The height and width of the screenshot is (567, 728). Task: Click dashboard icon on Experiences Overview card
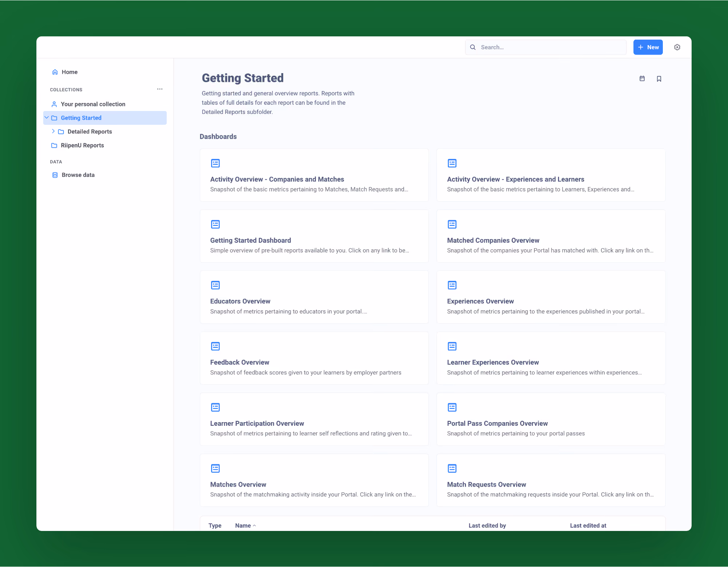(452, 285)
